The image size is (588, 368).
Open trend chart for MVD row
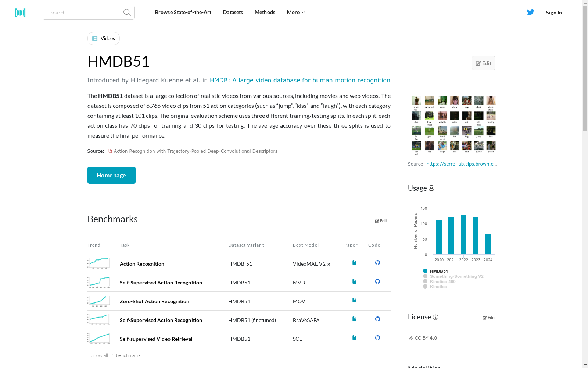pos(98,282)
